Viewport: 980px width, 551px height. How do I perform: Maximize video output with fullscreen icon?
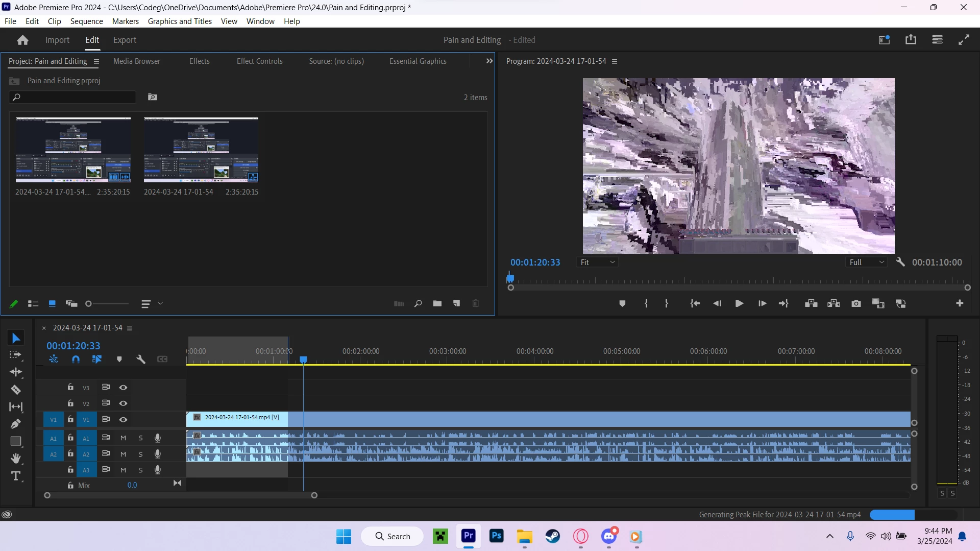click(964, 40)
